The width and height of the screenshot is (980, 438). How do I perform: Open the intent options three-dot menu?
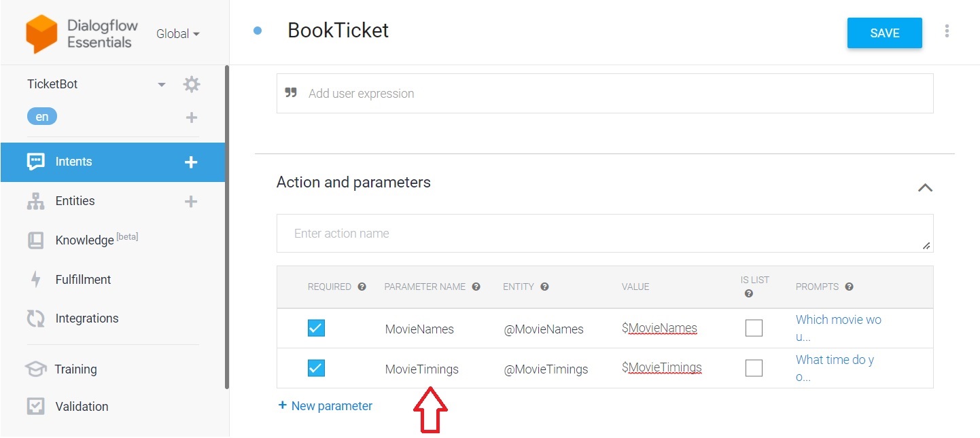947,30
